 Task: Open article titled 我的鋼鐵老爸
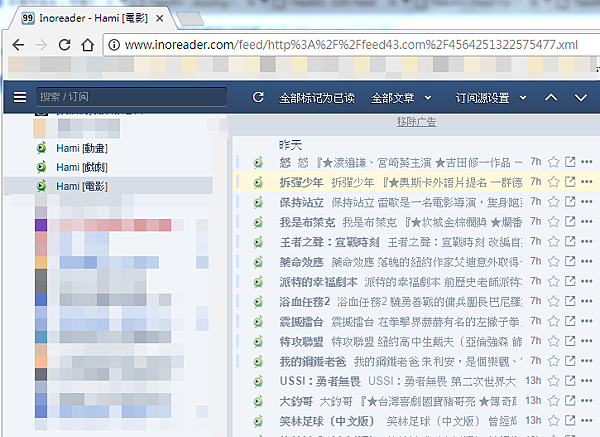click(x=313, y=361)
